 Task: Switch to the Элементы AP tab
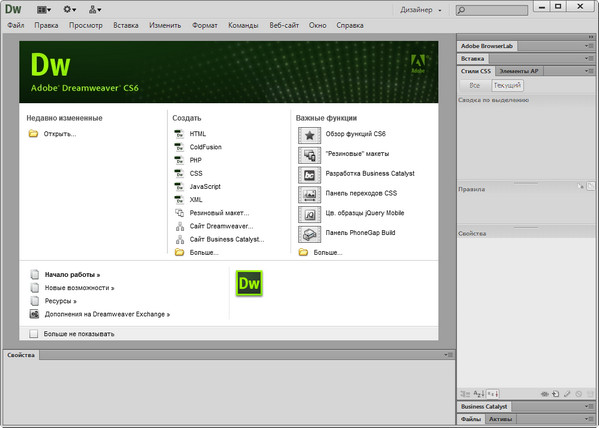tap(519, 71)
